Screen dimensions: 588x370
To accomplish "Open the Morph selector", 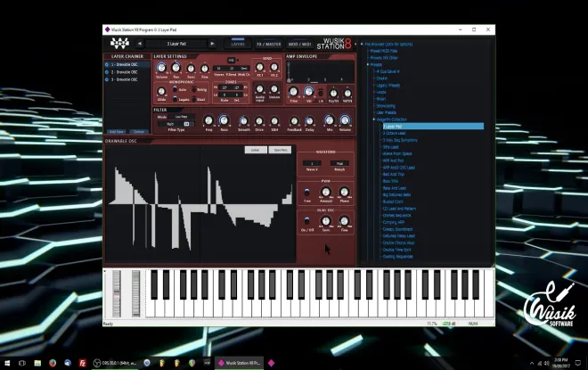I will coord(339,163).
